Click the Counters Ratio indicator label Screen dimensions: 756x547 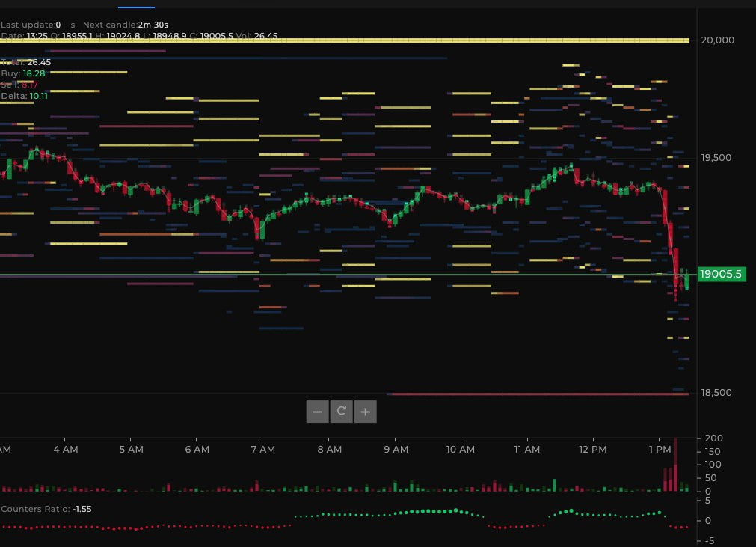coord(35,509)
